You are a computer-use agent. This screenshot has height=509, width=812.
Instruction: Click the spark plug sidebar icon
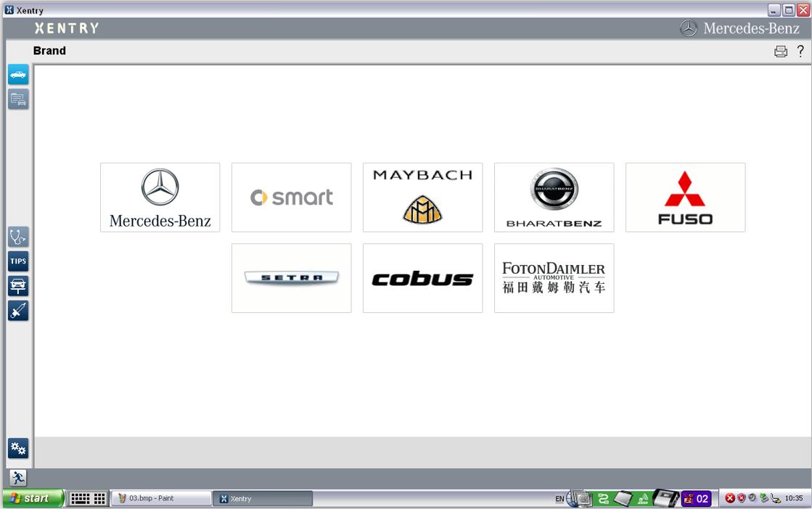tap(18, 311)
